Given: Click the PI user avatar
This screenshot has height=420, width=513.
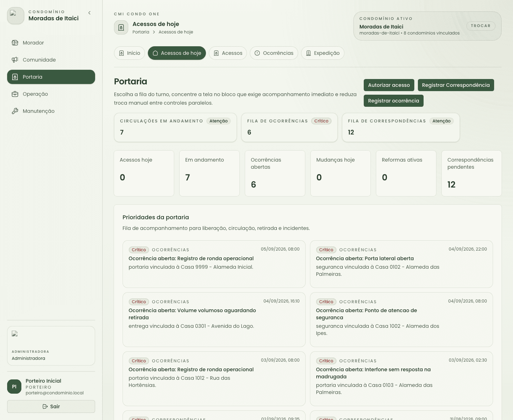Looking at the screenshot, I should click(x=14, y=387).
